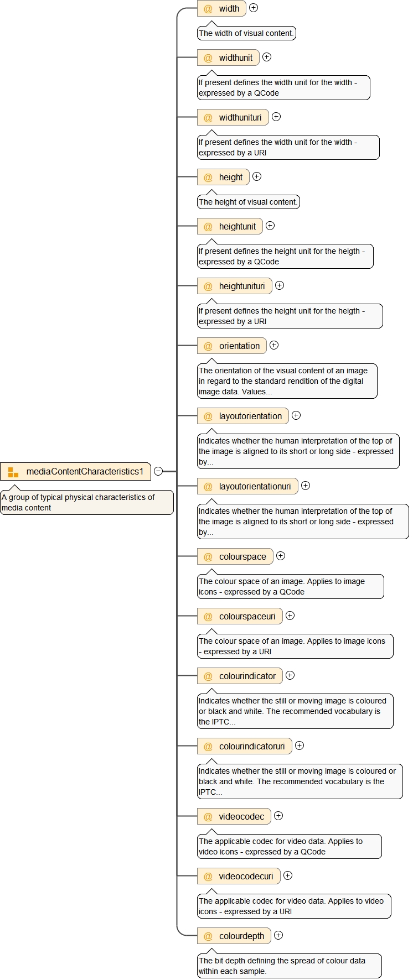
Task: Collapse the mediaContentCharacteristics1 node
Action: point(158,471)
